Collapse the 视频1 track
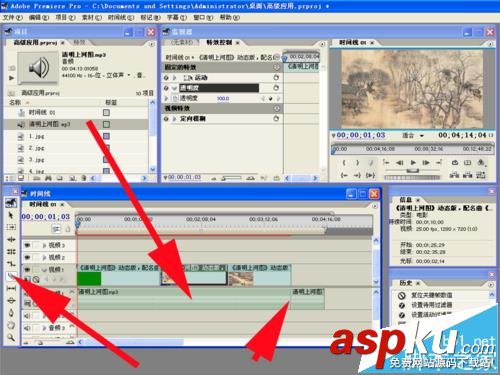The width and height of the screenshot is (500, 375). (44, 269)
